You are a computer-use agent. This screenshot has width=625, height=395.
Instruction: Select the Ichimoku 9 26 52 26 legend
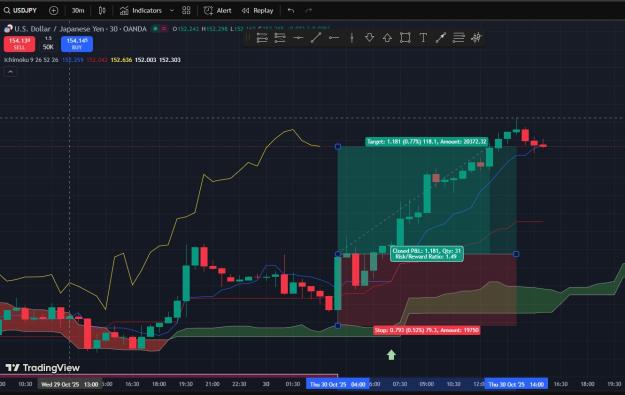tap(31, 60)
